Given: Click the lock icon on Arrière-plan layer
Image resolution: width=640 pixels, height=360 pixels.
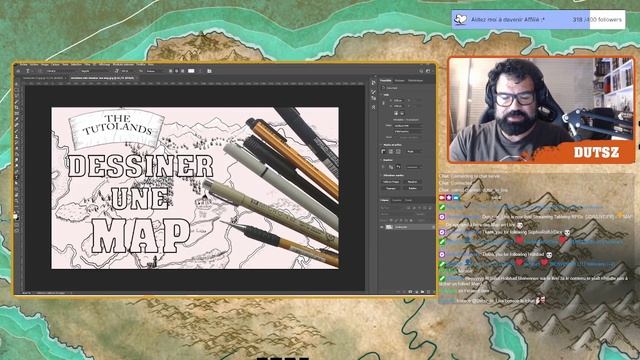Looking at the screenshot, I should tap(433, 227).
